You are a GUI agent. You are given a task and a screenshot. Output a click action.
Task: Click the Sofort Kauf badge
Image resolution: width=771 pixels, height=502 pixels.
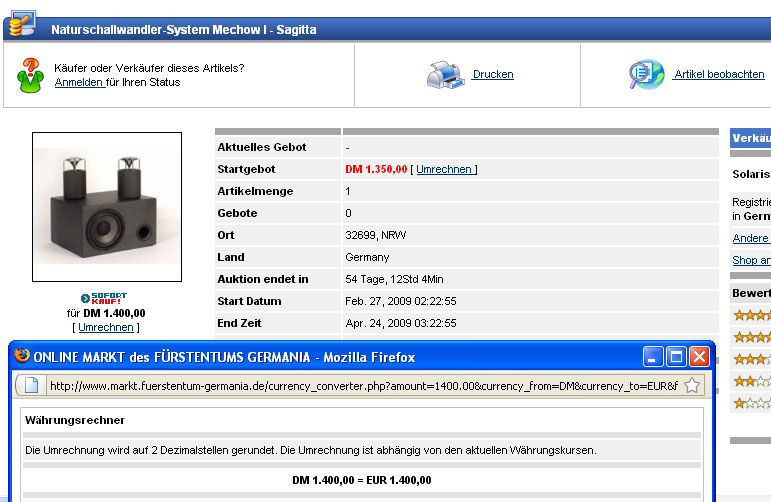(106, 298)
